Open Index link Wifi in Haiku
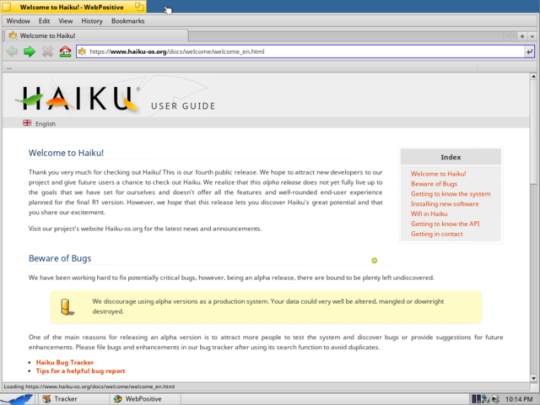 coord(429,214)
